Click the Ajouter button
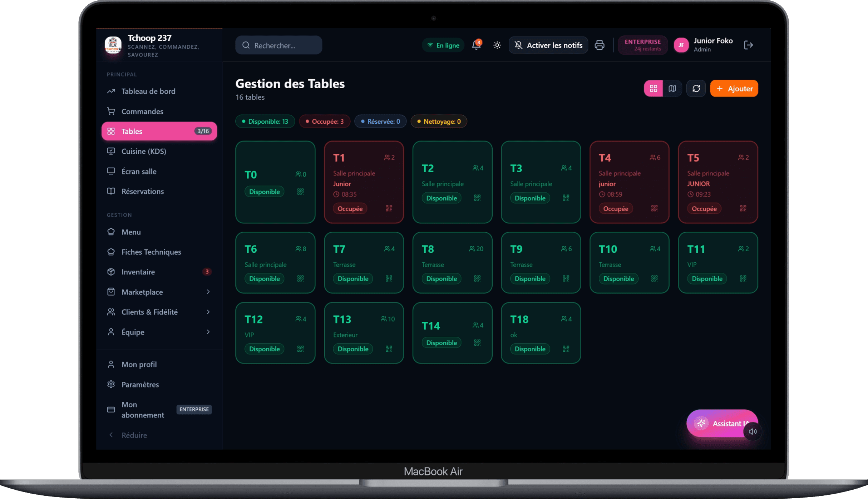 click(x=734, y=88)
